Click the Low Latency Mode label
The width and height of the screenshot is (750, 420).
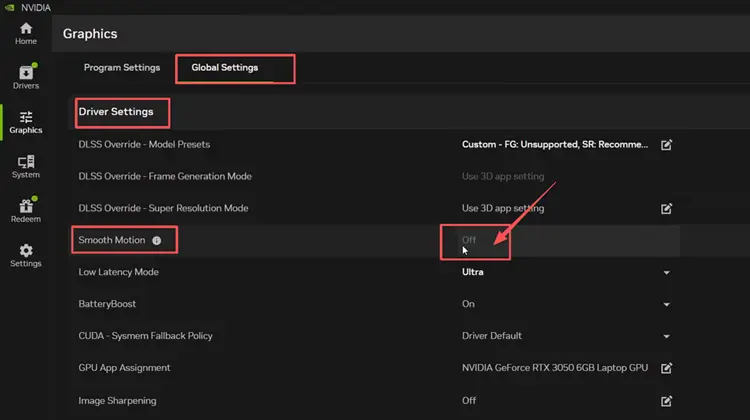[119, 272]
